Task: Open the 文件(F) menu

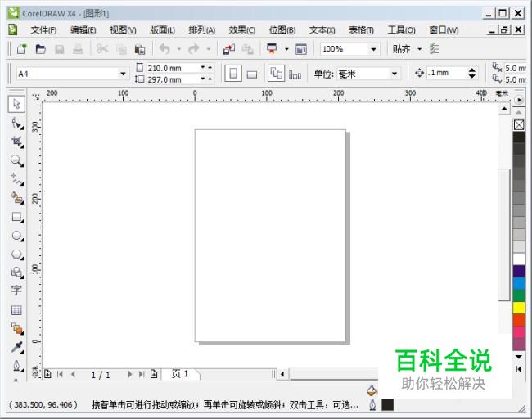Action: (43, 30)
